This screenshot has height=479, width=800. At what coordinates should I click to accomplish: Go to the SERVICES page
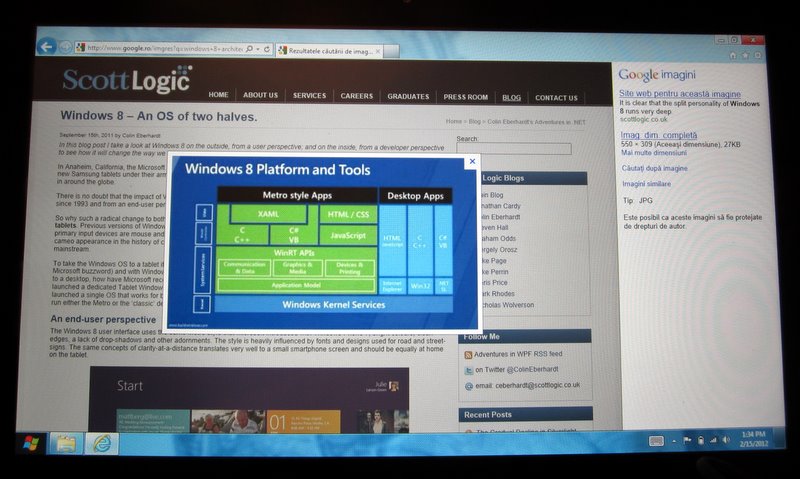309,96
